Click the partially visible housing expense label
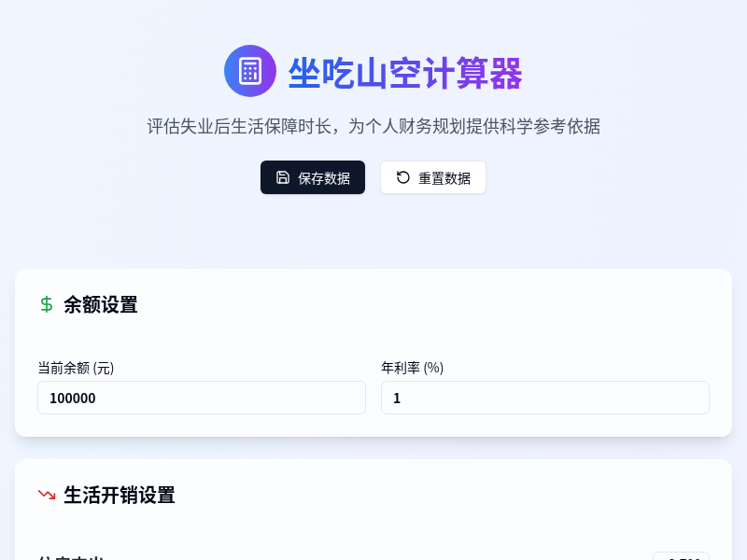The width and height of the screenshot is (747, 560). click(71, 557)
